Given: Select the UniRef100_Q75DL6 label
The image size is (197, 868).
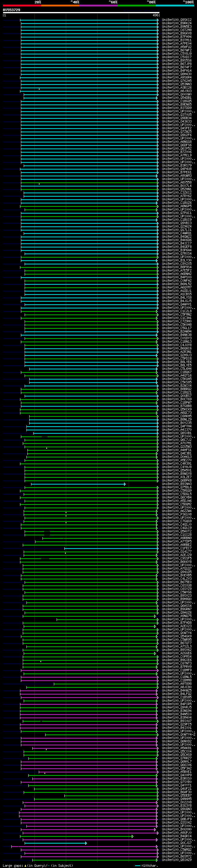Looking at the screenshot, I should 177,487.
